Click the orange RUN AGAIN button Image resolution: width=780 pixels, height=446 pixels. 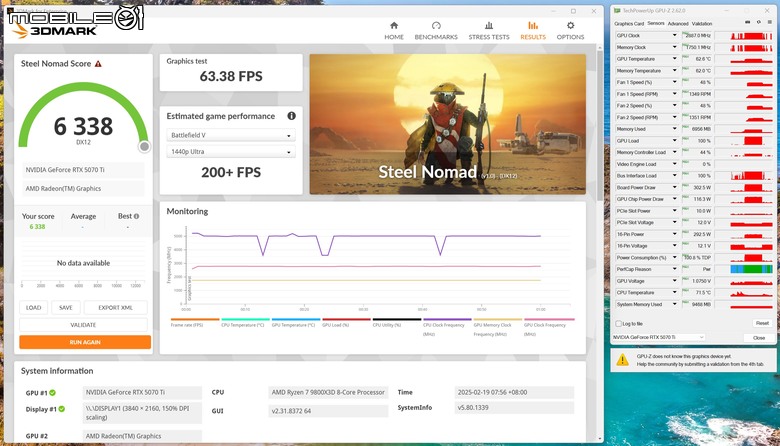tap(85, 342)
